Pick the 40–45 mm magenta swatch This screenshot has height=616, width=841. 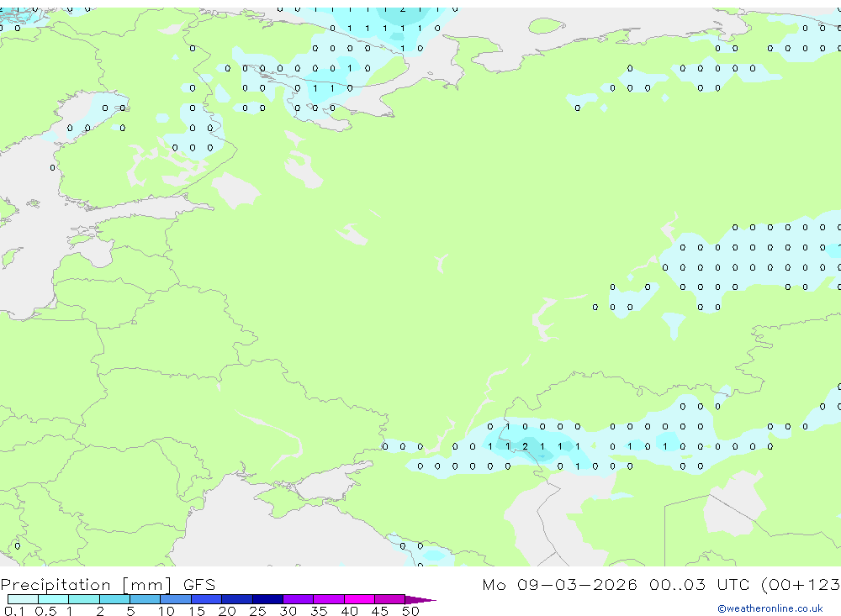359,599
